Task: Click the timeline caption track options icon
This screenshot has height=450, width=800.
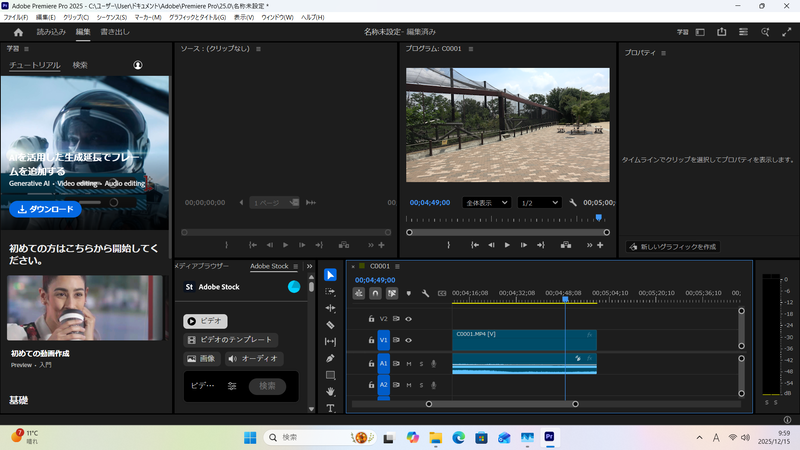Action: click(442, 293)
